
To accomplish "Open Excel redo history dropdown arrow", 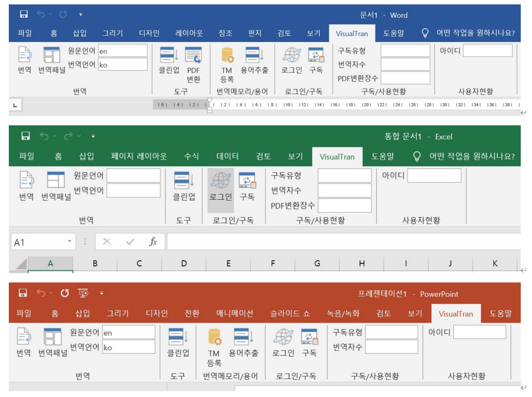I will (x=79, y=136).
